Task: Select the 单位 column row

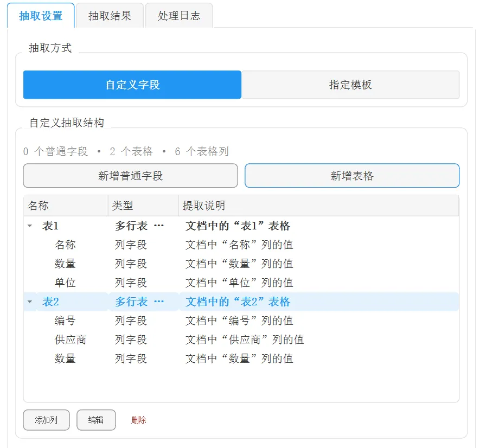Action: tap(241, 283)
